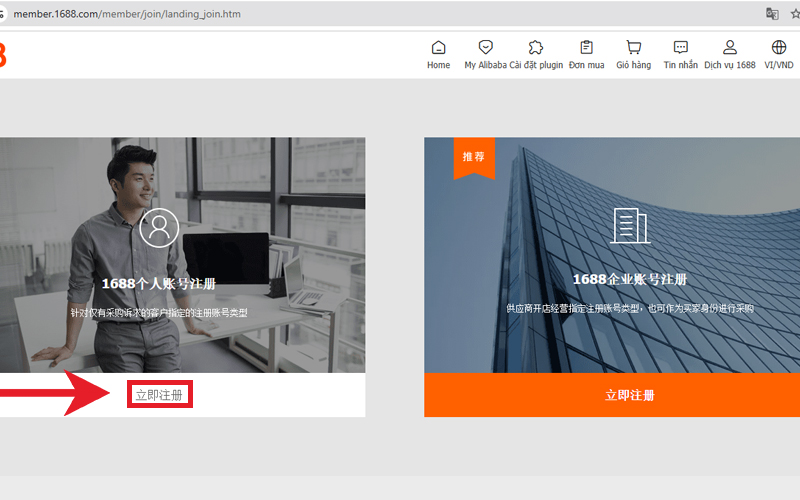The width and height of the screenshot is (800, 500).
Task: Open the Dịch vụ 1688 person icon
Action: pyautogui.click(x=730, y=47)
